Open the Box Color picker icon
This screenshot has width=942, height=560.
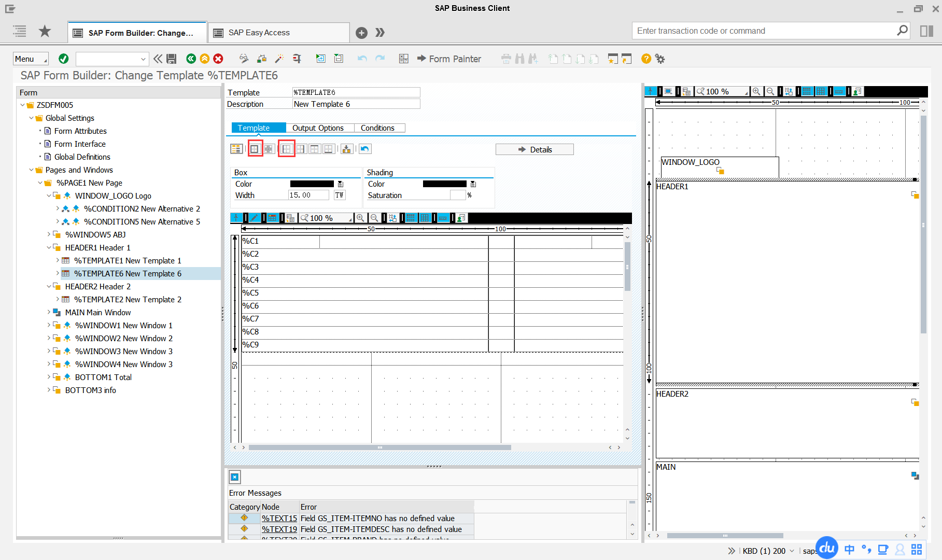341,184
